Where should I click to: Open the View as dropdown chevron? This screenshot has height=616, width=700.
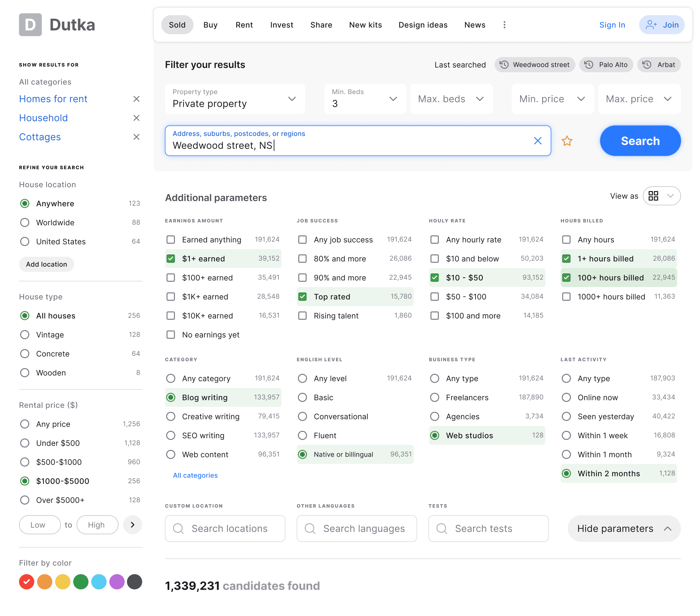pyautogui.click(x=671, y=196)
